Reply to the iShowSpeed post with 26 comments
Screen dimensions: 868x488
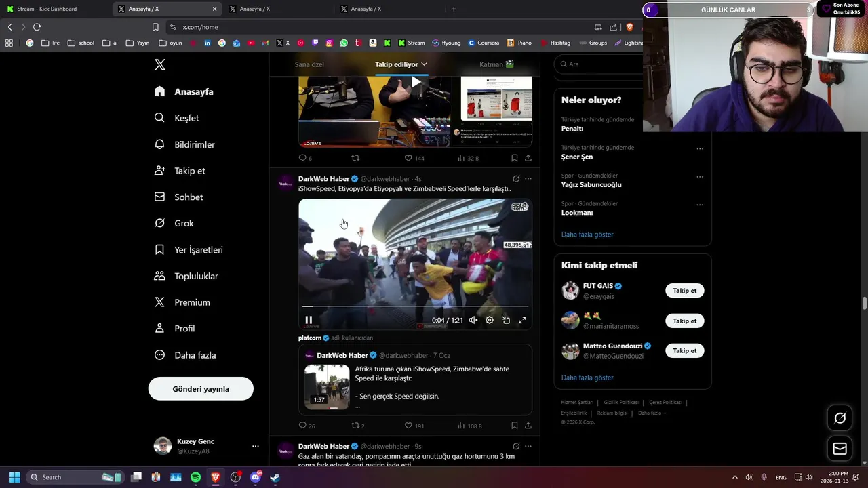pyautogui.click(x=307, y=426)
